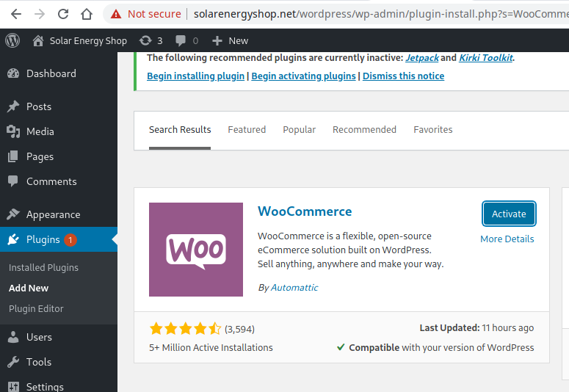Switch to Search Results tab
569x392 pixels.
[x=180, y=130]
